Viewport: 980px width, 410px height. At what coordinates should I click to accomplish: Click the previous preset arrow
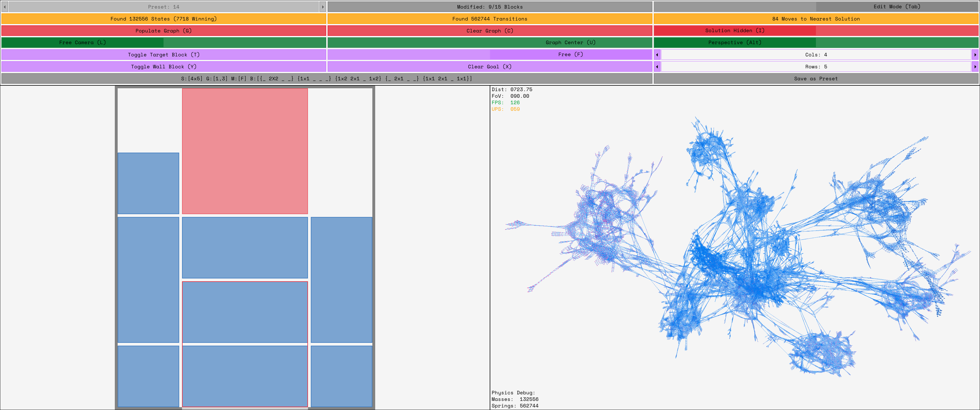coord(5,7)
